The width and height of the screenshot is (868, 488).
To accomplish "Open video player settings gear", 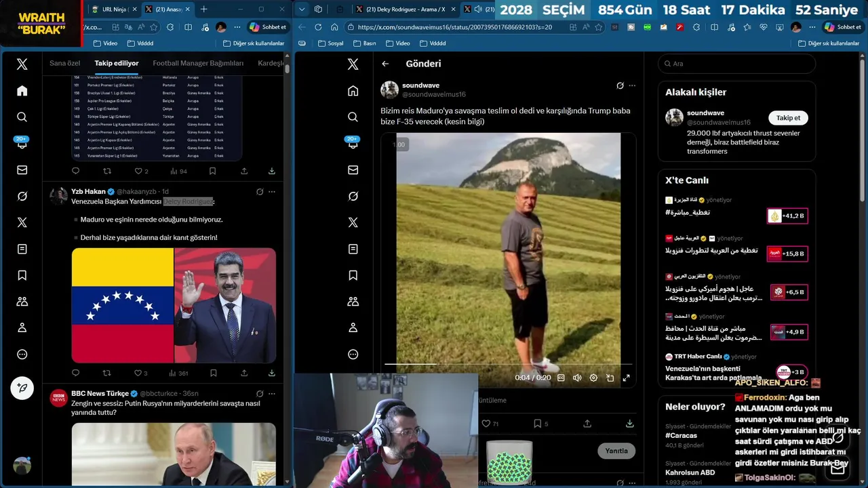I will point(593,378).
